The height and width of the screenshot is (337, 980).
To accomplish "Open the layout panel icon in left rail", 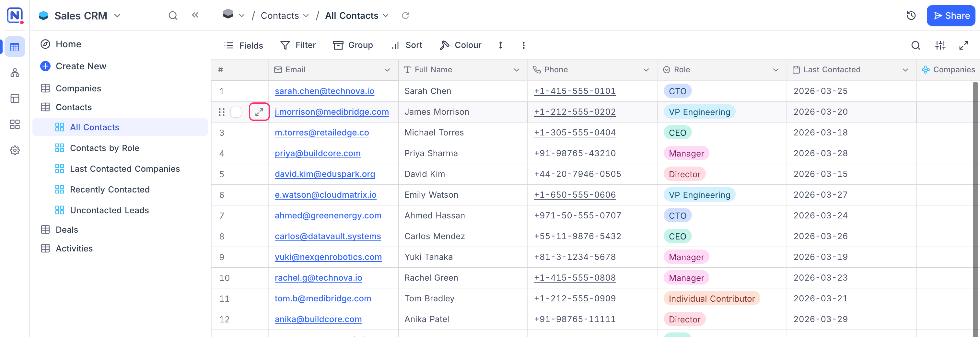I will pos(15,99).
